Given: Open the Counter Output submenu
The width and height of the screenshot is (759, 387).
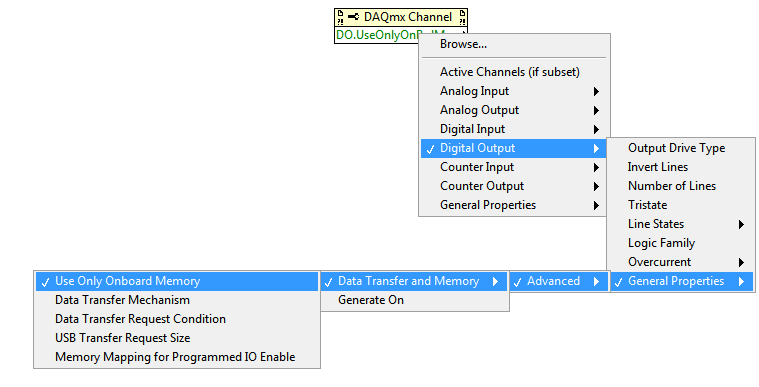Looking at the screenshot, I should (514, 186).
